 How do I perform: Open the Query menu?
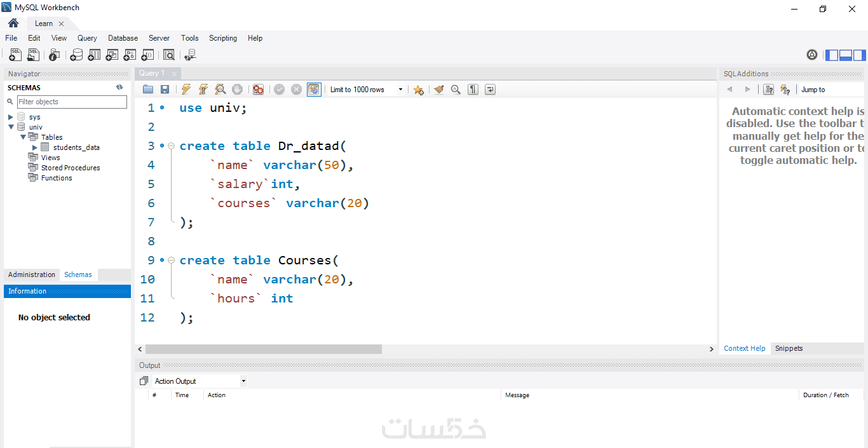pos(88,38)
